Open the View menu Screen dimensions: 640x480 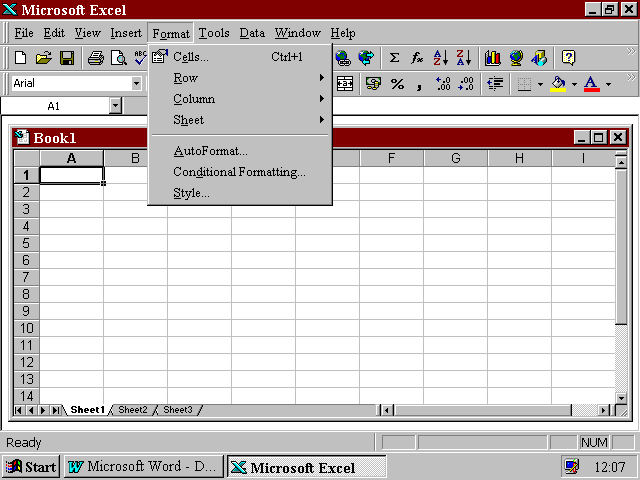[87, 33]
